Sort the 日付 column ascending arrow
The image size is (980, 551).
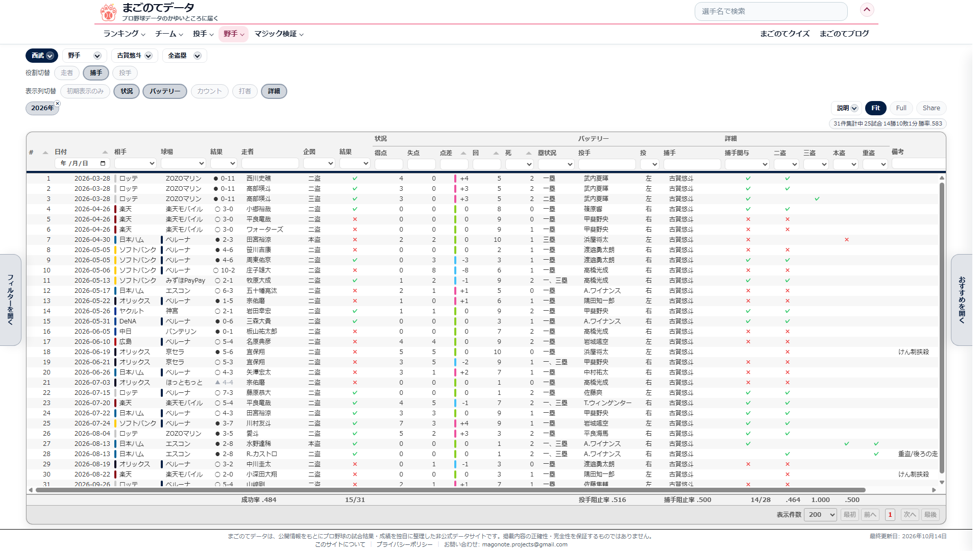pyautogui.click(x=105, y=152)
